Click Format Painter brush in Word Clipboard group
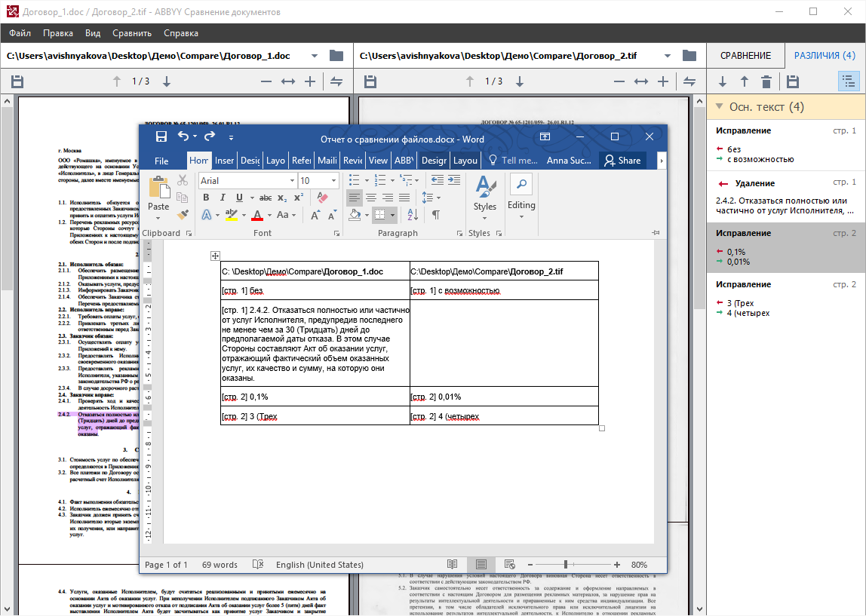Image resolution: width=866 pixels, height=616 pixels. pos(182,214)
